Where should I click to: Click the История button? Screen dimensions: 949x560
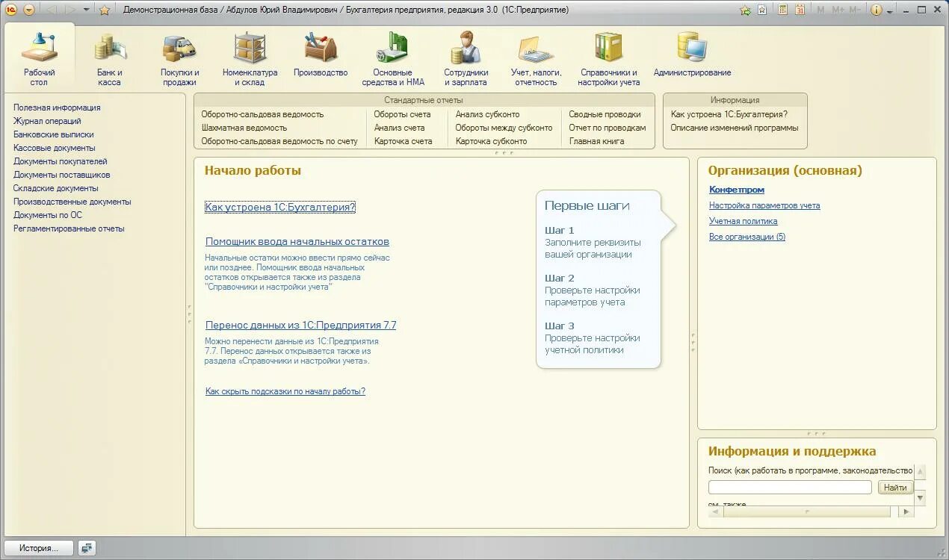coord(39,548)
